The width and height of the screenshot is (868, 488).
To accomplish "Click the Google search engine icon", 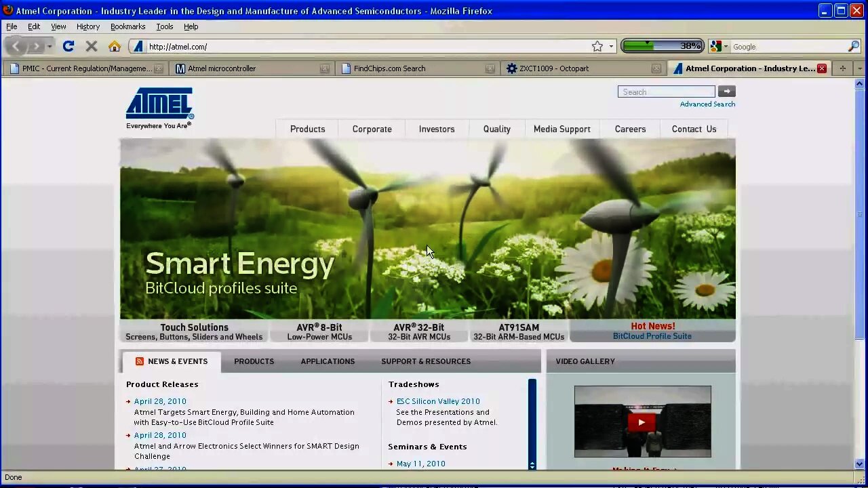I will click(x=716, y=47).
